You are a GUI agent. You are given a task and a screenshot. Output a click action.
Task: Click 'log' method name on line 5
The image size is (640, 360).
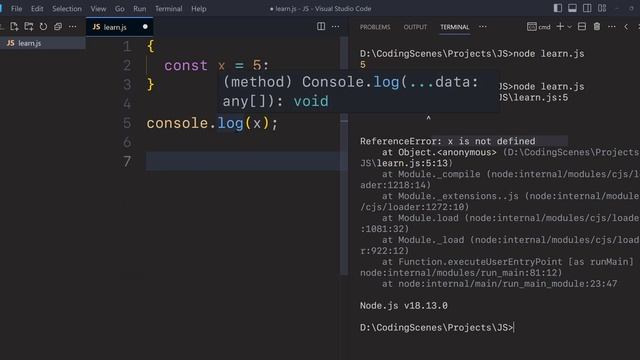click(230, 123)
